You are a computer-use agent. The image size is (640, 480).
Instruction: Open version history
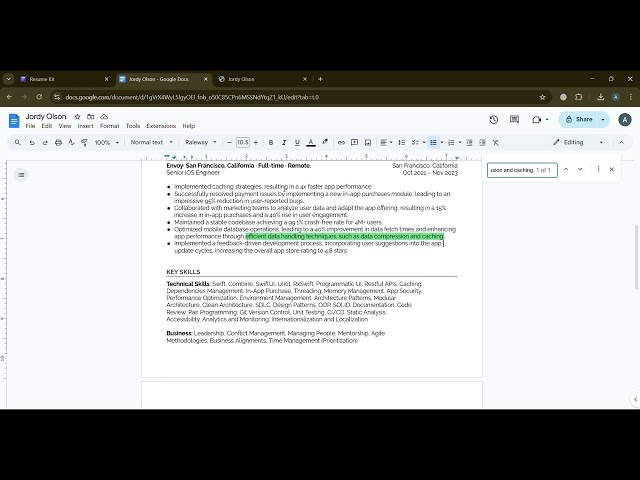point(494,120)
